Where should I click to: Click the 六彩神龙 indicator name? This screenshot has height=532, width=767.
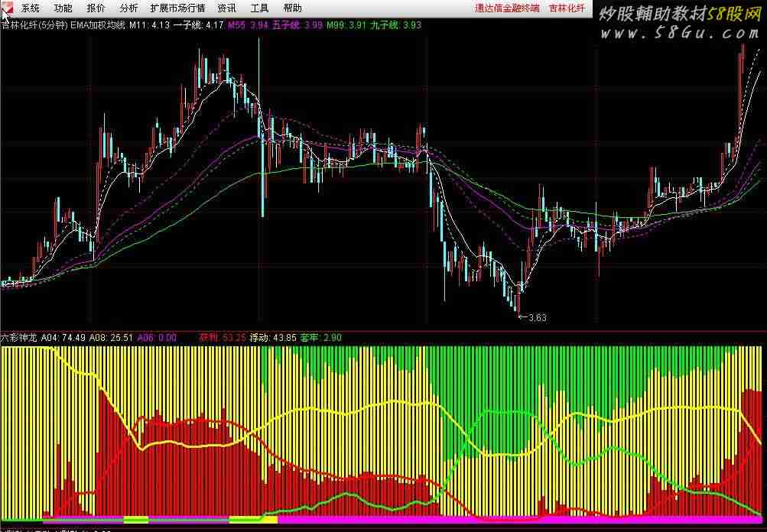(18, 336)
